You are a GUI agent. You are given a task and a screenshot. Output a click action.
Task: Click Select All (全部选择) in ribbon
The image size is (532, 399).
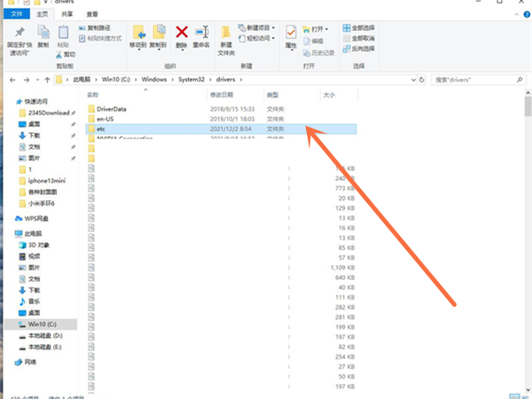tap(369, 28)
